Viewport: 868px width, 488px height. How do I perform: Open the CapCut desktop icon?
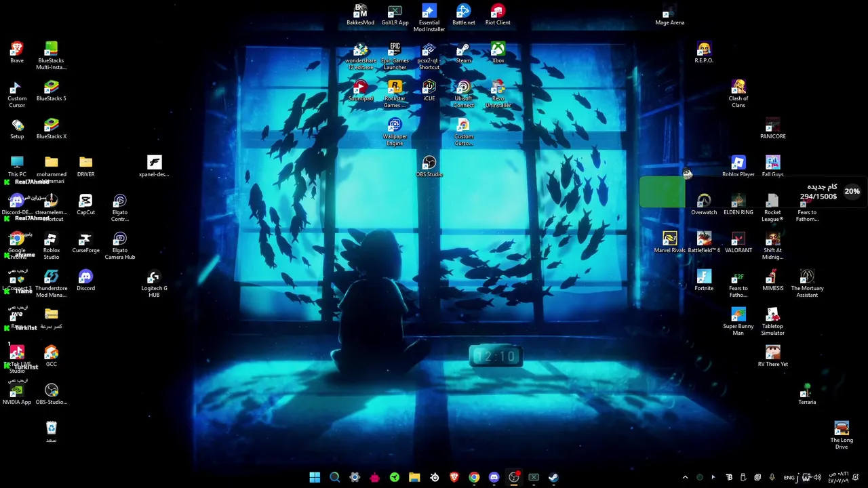85,205
